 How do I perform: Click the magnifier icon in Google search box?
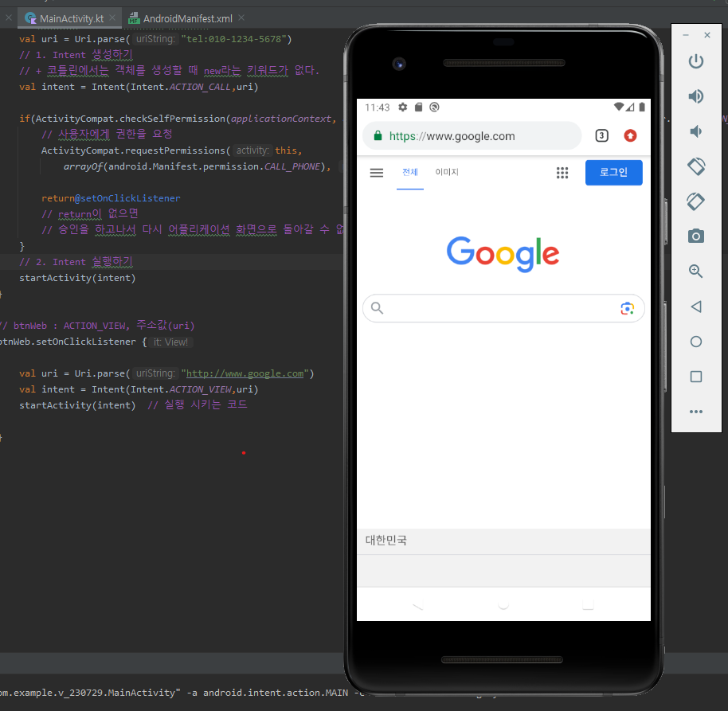377,307
